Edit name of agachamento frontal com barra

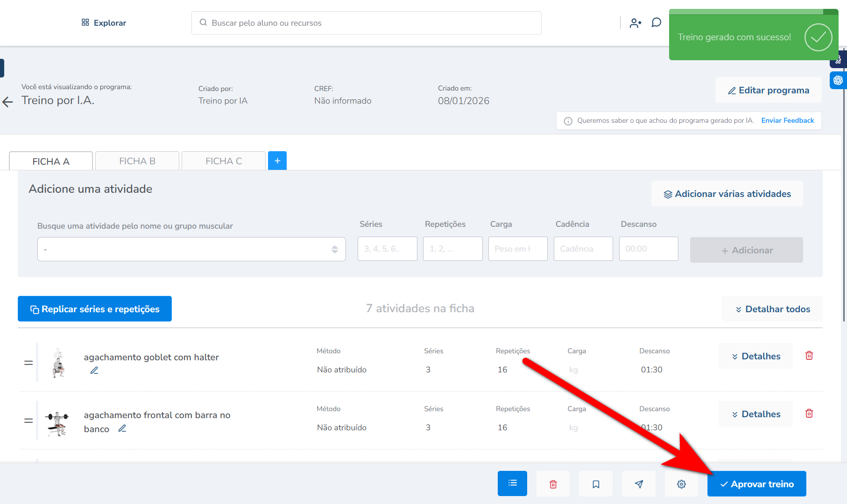122,428
